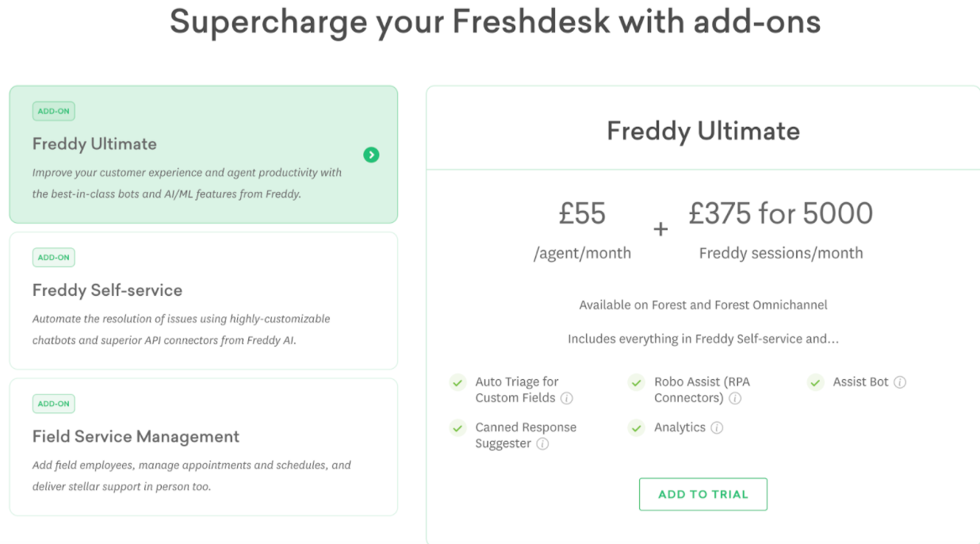Select the Freddy Self-service add-on card
Screen dimensions: 980x544
(x=203, y=301)
